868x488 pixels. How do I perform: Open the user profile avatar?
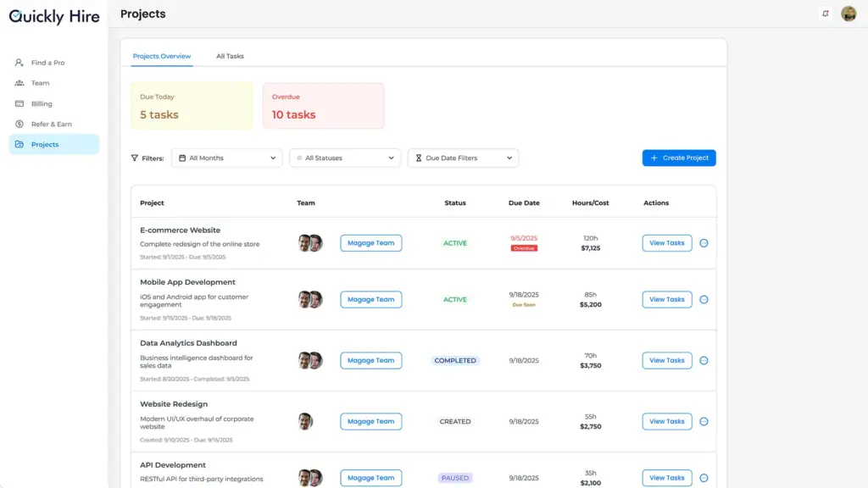click(x=849, y=14)
